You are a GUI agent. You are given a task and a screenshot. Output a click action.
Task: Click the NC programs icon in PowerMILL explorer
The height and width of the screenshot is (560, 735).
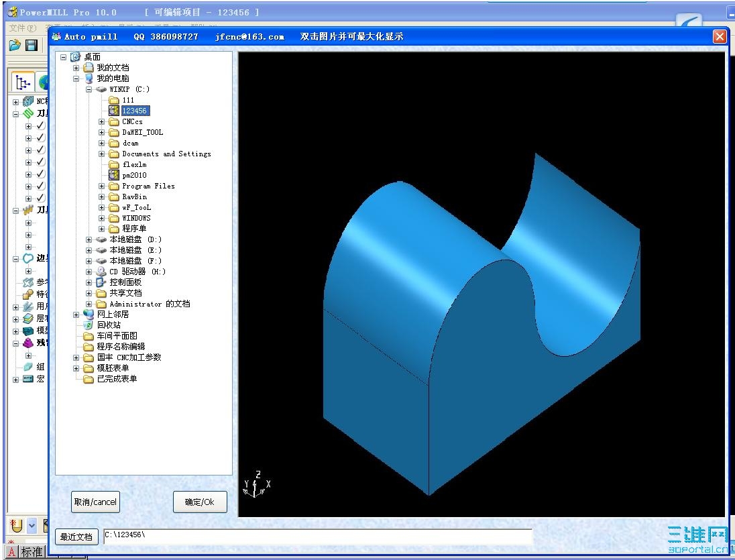pyautogui.click(x=28, y=101)
